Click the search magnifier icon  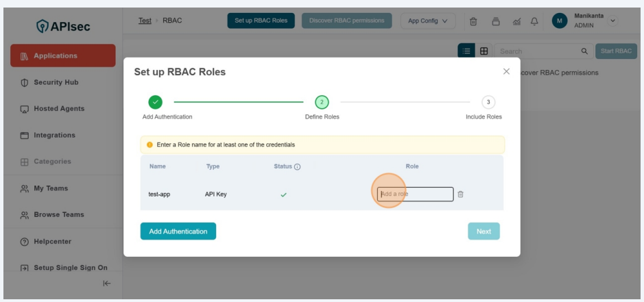[584, 51]
